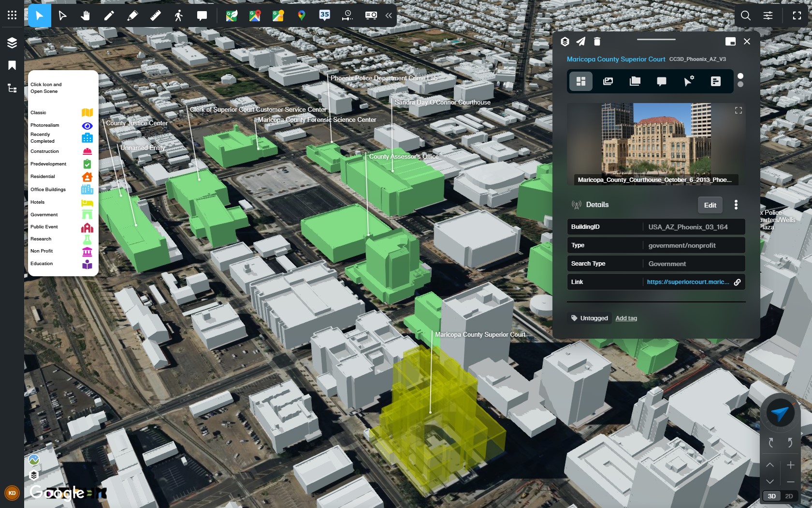
Task: Open three-dot menu beside Edit
Action: pyautogui.click(x=736, y=205)
